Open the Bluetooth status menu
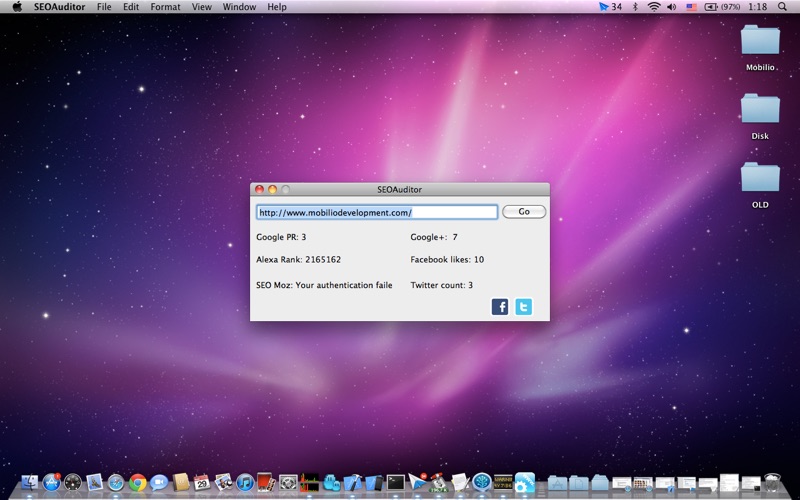 (635, 7)
